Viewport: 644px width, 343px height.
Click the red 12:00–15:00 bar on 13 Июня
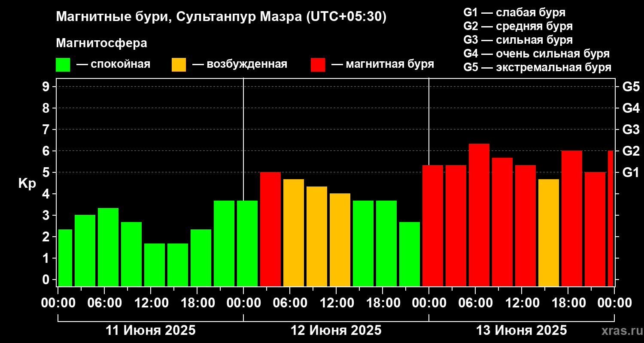526,226
